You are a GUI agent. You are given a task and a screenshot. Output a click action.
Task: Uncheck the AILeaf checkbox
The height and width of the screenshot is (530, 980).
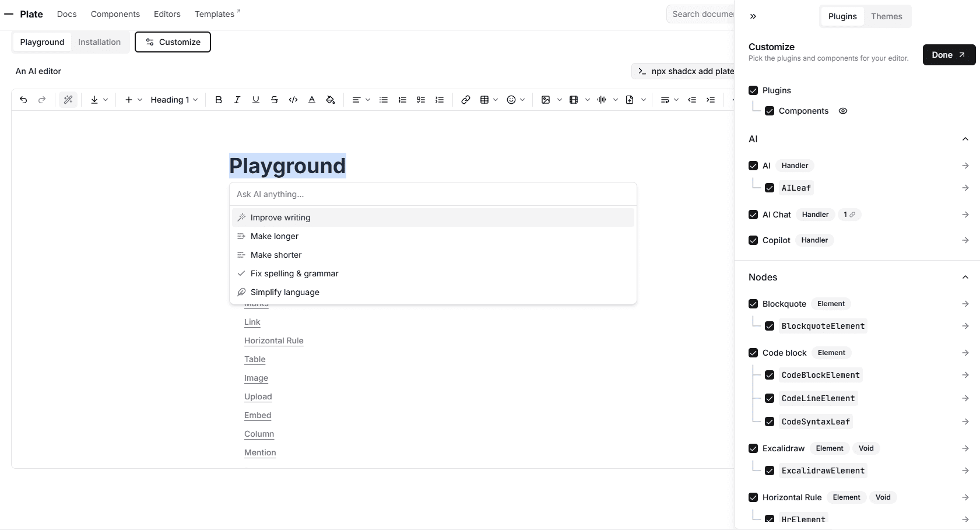point(770,188)
